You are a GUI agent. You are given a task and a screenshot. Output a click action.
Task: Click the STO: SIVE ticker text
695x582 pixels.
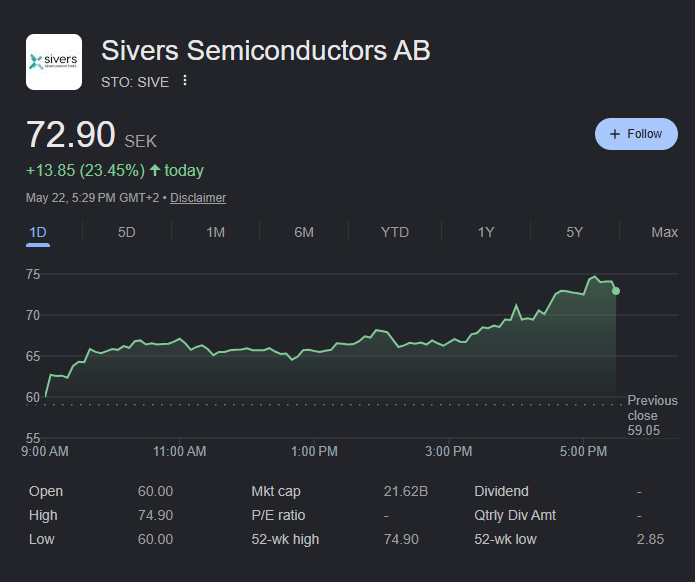[x=135, y=82]
